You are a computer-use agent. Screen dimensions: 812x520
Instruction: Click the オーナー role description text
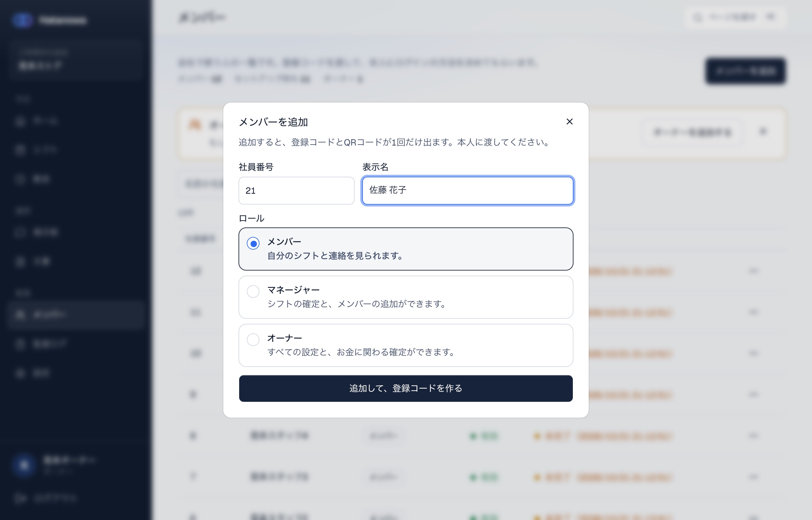click(x=361, y=352)
